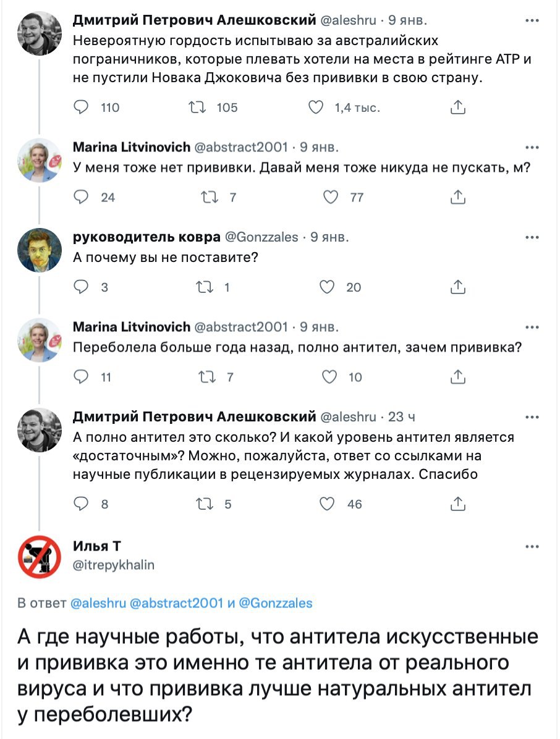
Task: Share Litvinovich's tweet about antibodies
Action: [457, 376]
